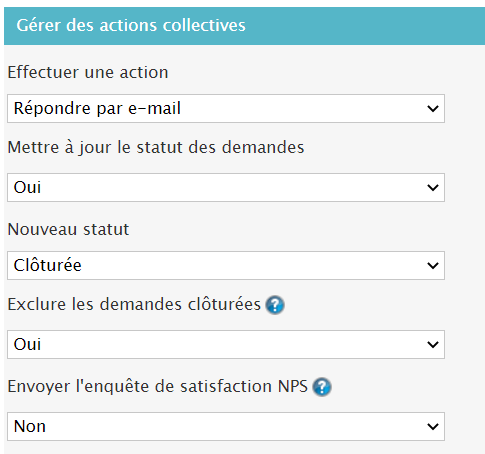Screen dimensions: 485x454
Task: Click arrow of Oui dropdown under Mettre à jour
Action: pos(433,187)
